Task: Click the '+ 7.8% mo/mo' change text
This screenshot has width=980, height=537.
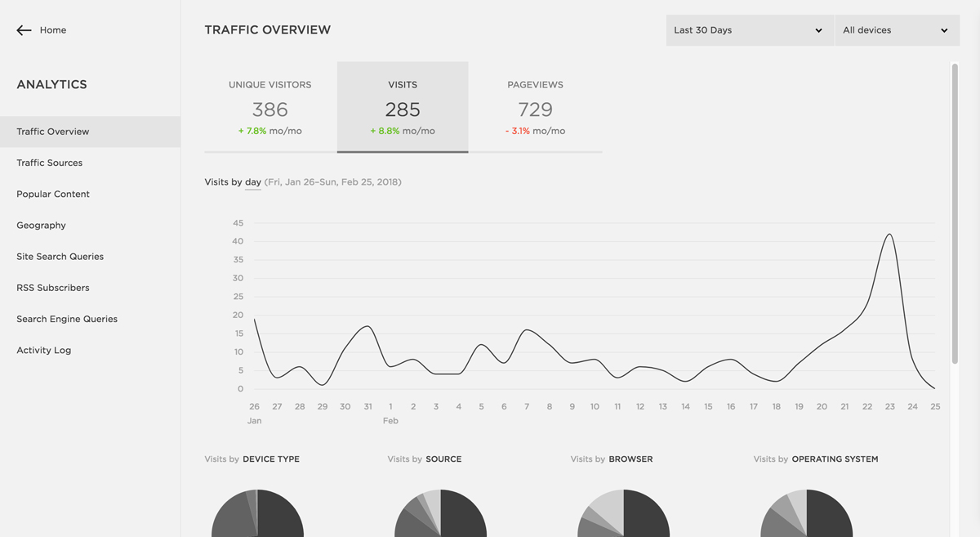Action: (270, 131)
